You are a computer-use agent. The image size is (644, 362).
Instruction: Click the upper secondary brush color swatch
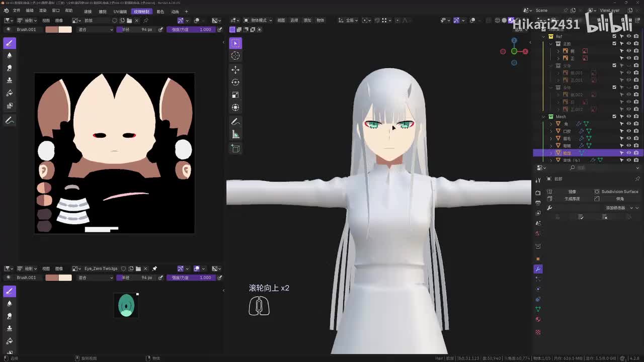tap(65, 30)
